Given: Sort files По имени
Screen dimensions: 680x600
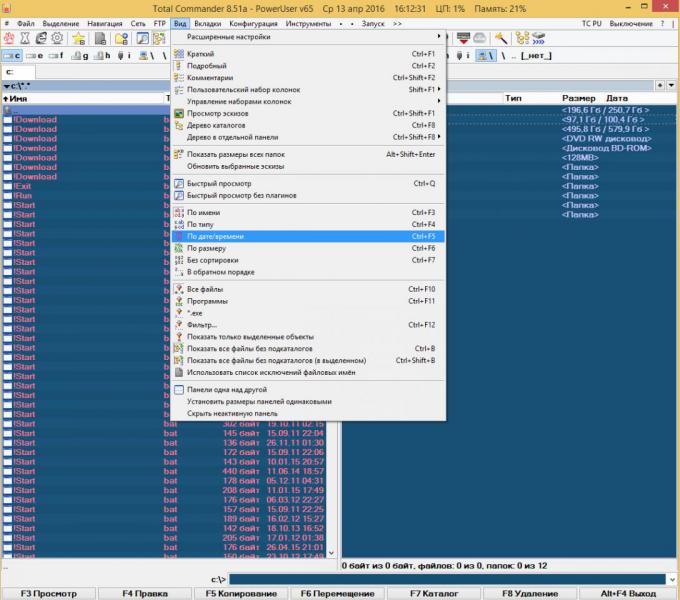Looking at the screenshot, I should click(x=308, y=212).
